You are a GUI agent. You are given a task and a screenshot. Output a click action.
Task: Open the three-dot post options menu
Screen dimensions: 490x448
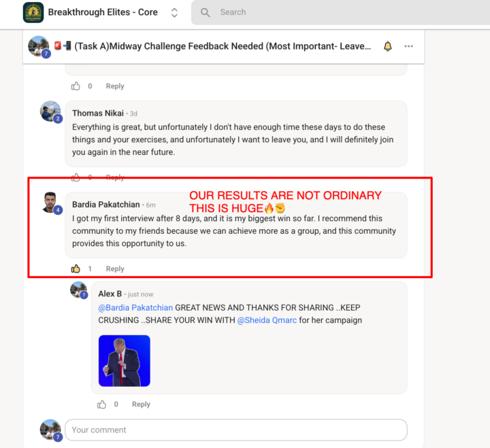click(408, 46)
